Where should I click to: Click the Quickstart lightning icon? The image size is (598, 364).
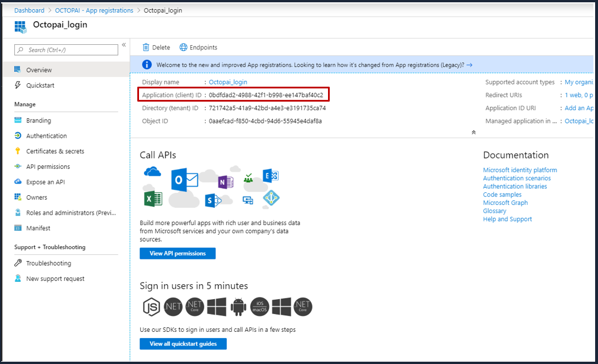click(x=18, y=86)
